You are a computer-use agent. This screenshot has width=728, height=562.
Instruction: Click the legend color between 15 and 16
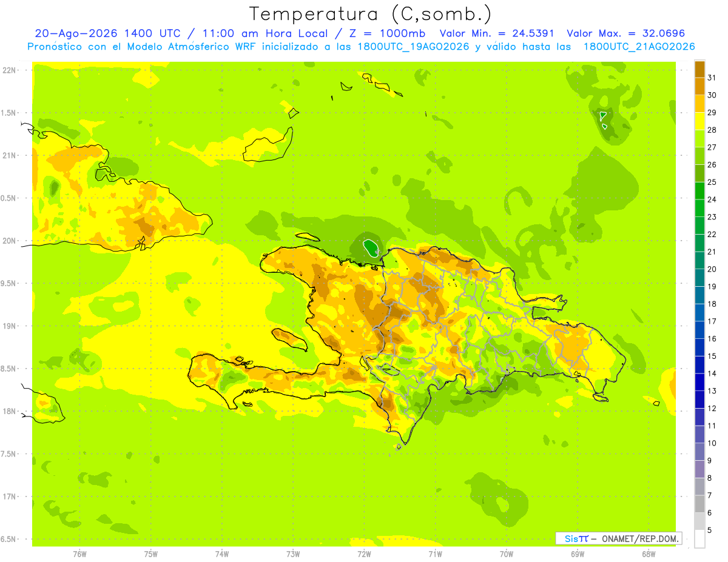[699, 347]
